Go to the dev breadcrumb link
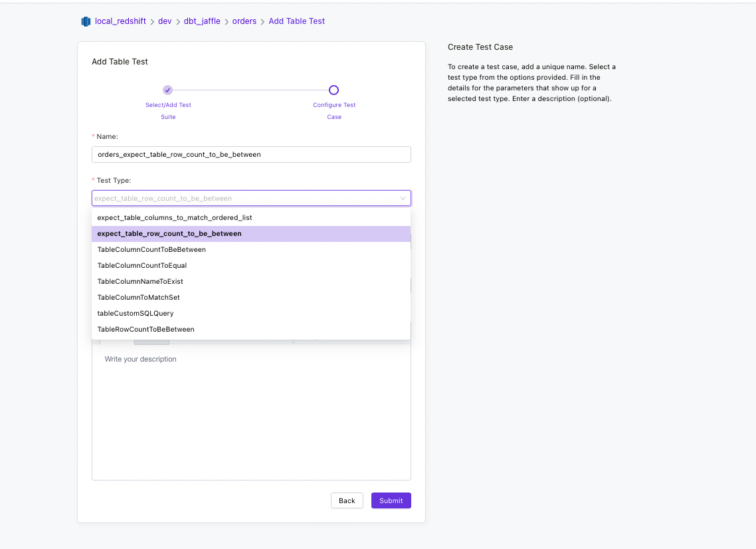The image size is (756, 549). [165, 21]
